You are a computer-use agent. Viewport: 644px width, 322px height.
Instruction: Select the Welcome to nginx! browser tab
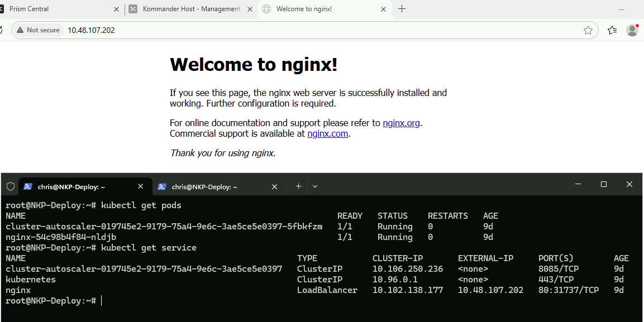[325, 9]
